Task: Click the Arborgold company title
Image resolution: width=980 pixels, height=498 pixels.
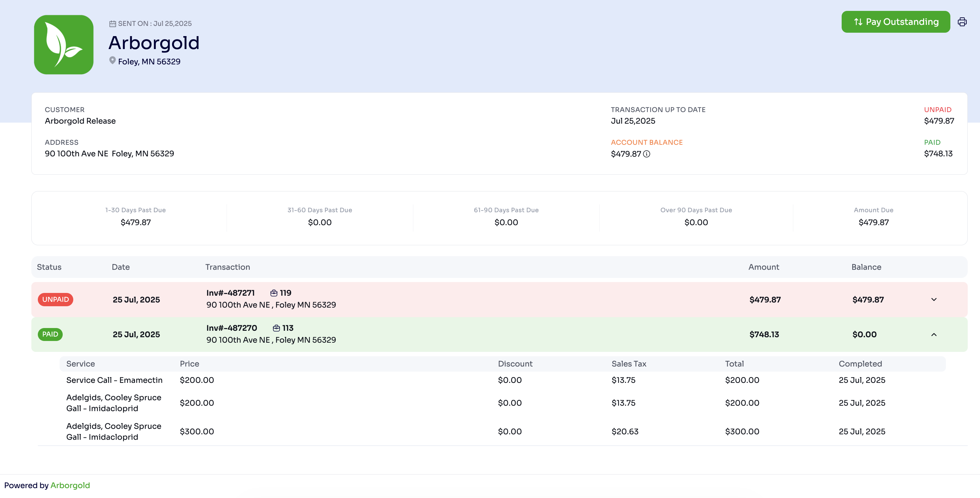Action: [154, 43]
